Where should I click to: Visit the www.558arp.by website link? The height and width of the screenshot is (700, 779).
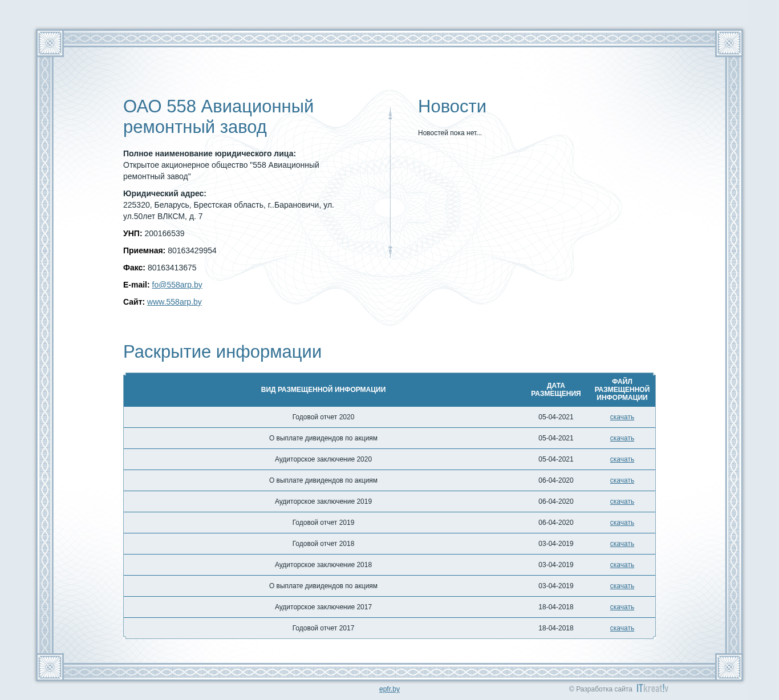coord(175,302)
